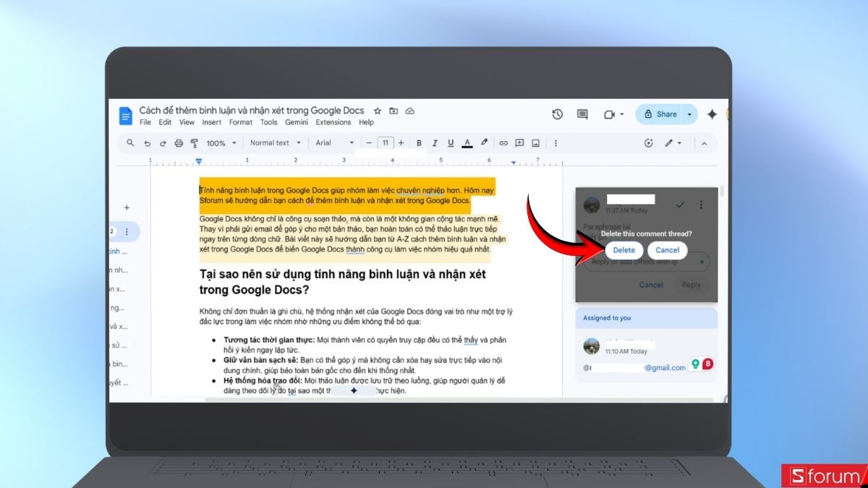Click the 'Assigned to you' label

click(x=608, y=317)
